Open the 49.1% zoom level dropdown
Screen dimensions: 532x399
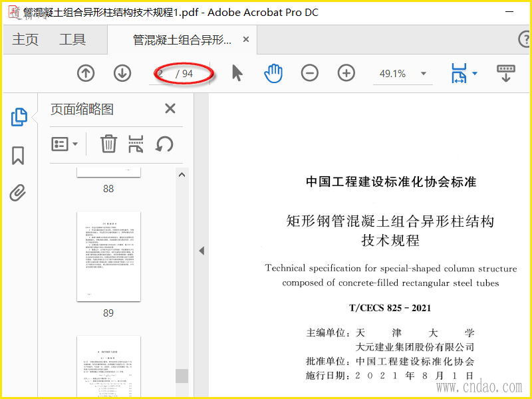(424, 74)
